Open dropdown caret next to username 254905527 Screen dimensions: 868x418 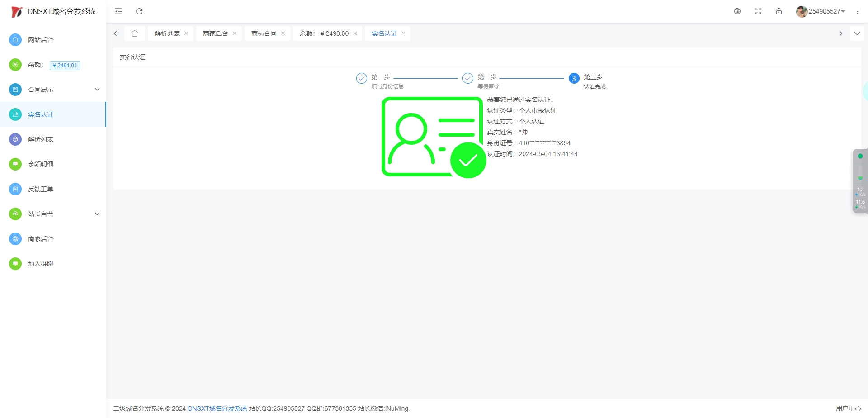843,11
